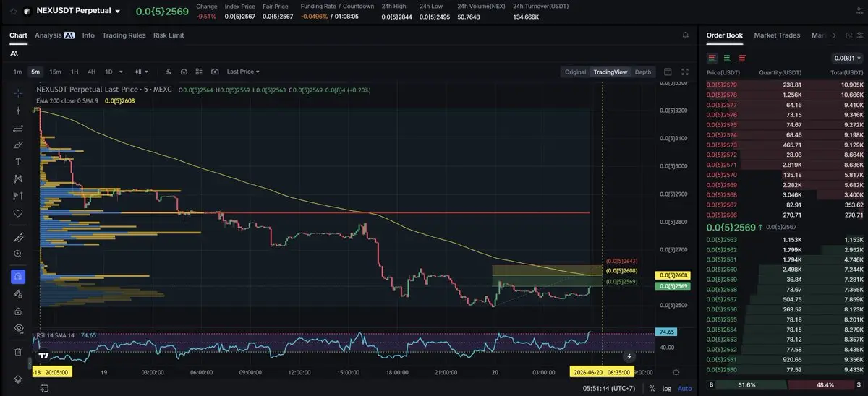Open the object tree layers icon
Viewport: 868px width, 396px height.
[18, 379]
